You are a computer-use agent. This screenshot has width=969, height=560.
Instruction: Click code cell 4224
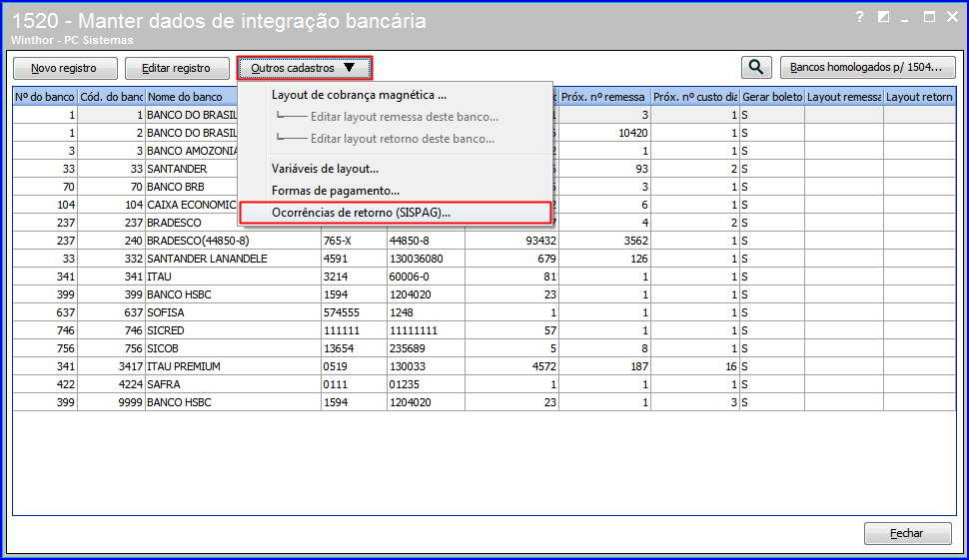click(111, 384)
